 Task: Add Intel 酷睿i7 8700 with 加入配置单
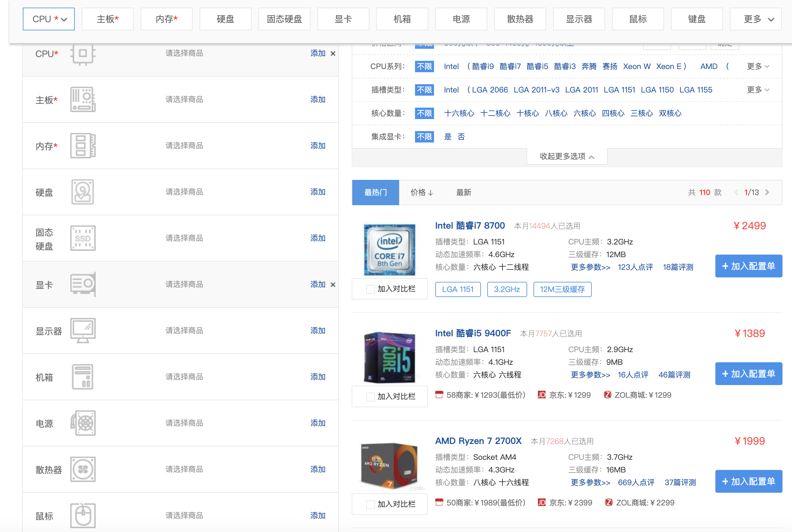(748, 266)
